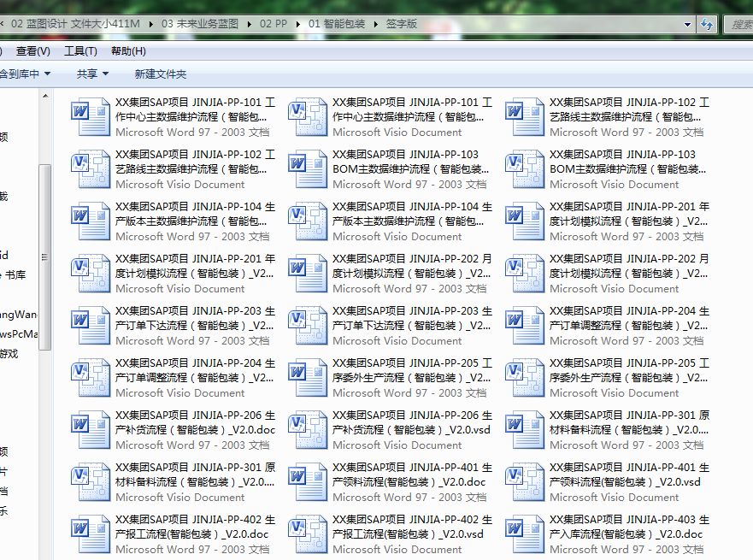Open the 共享 dropdown menu
The image size is (753, 560).
[92, 74]
